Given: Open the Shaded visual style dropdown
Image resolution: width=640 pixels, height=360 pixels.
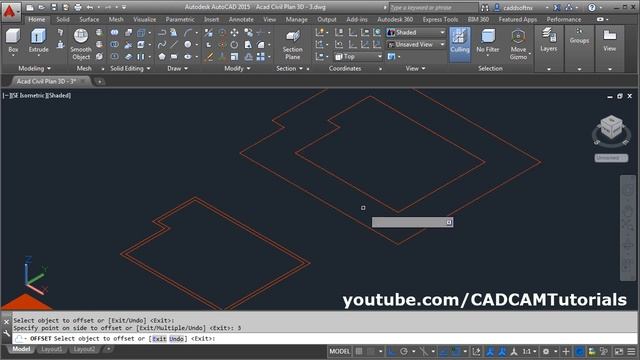Looking at the screenshot, I should pos(416,32).
